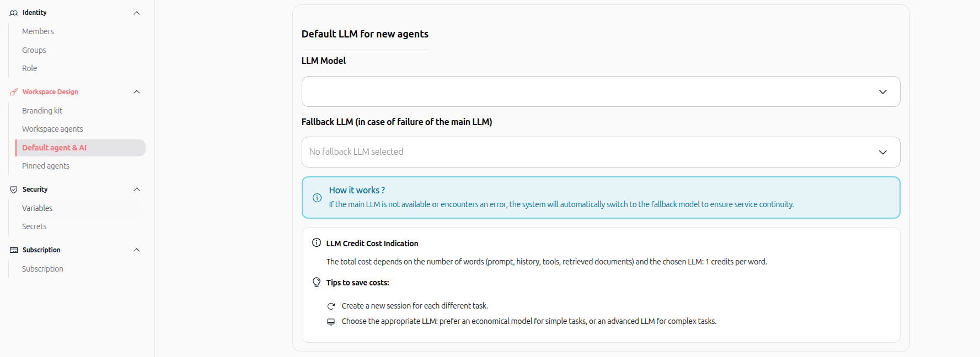980x357 pixels.
Task: Click the Subscription card icon
Action: tap(14, 250)
